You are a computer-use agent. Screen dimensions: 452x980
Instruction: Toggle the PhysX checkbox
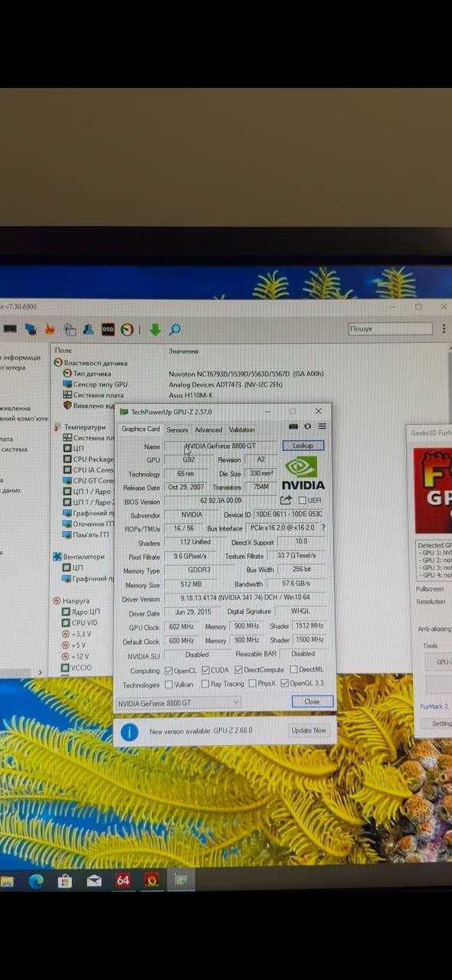pos(251,684)
